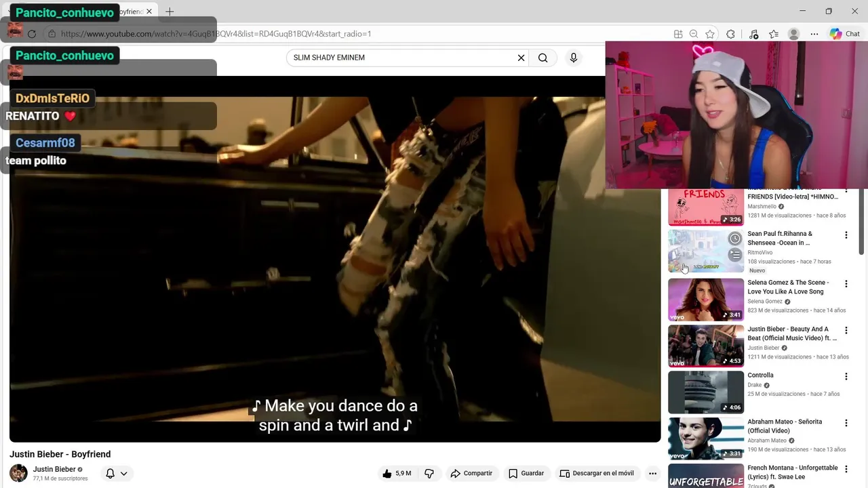The image size is (868, 488).
Task: Click Compartir share button
Action: coord(471,473)
